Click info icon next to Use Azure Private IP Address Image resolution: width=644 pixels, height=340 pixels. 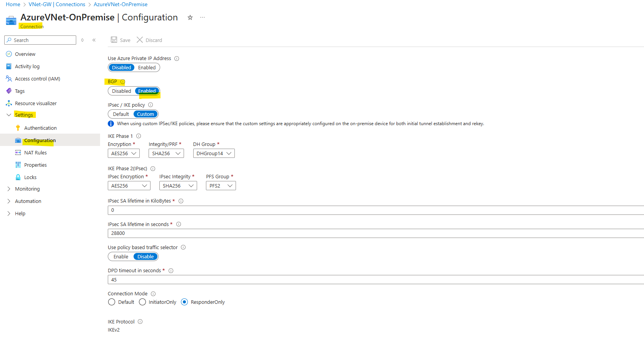click(x=177, y=59)
